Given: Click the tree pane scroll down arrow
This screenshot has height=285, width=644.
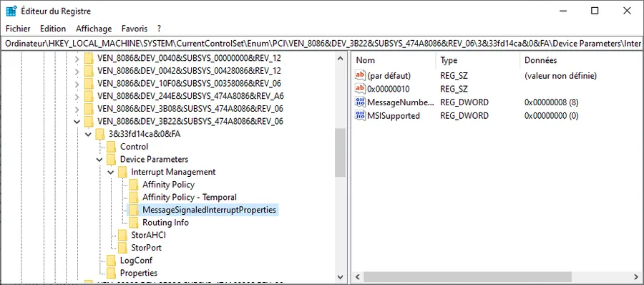Looking at the screenshot, I should (340, 277).
